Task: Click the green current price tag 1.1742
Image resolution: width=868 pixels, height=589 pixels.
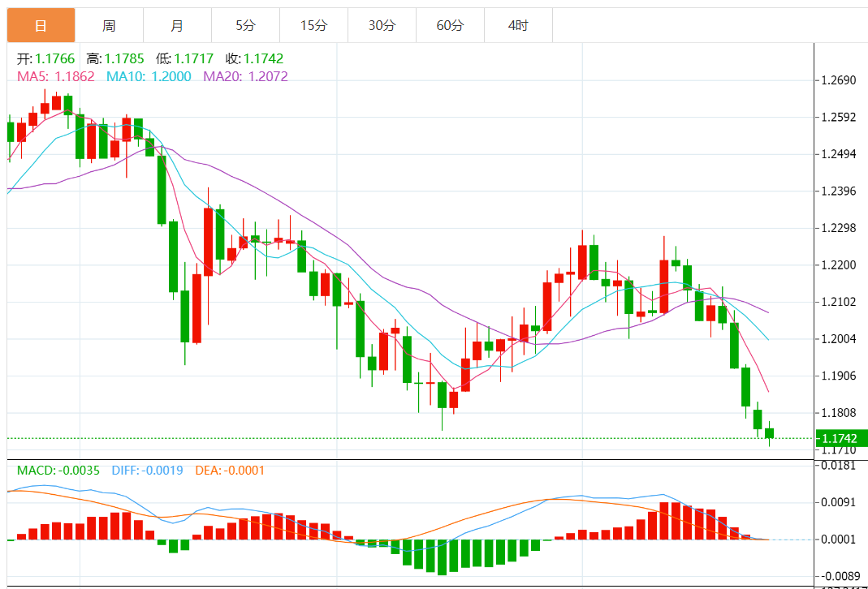Action: 840,438
